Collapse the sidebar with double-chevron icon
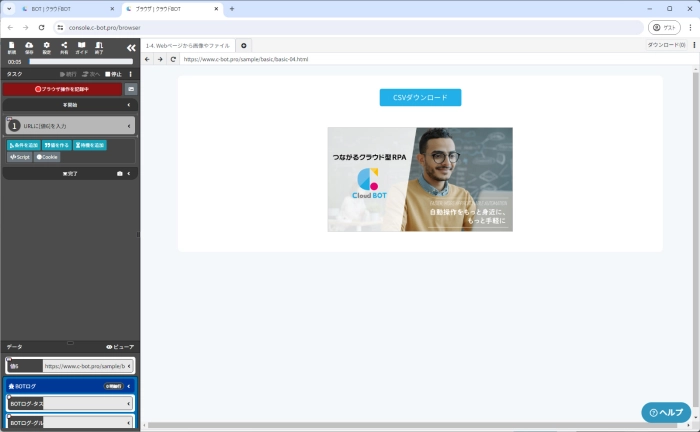700x432 pixels. (x=130, y=47)
